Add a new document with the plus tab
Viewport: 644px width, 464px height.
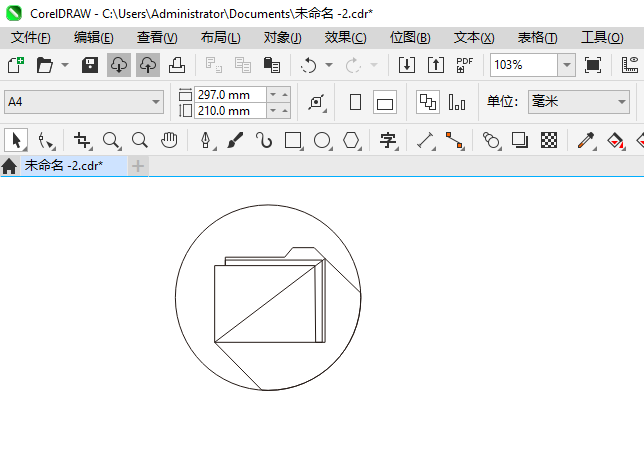(138, 166)
